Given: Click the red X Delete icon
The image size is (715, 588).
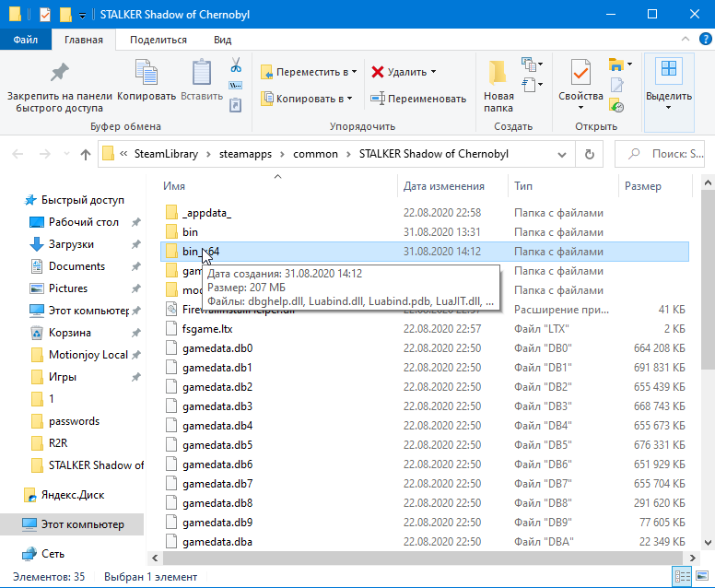Looking at the screenshot, I should pos(378,72).
